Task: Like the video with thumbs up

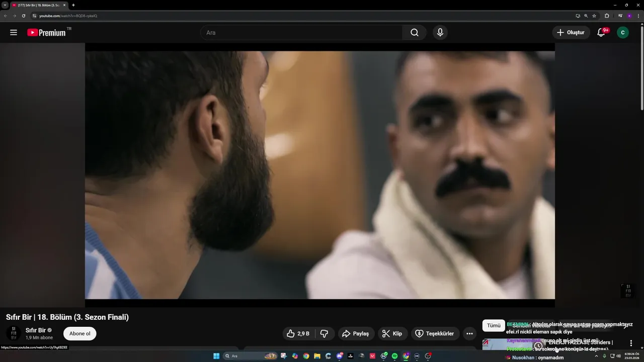Action: coord(298,333)
